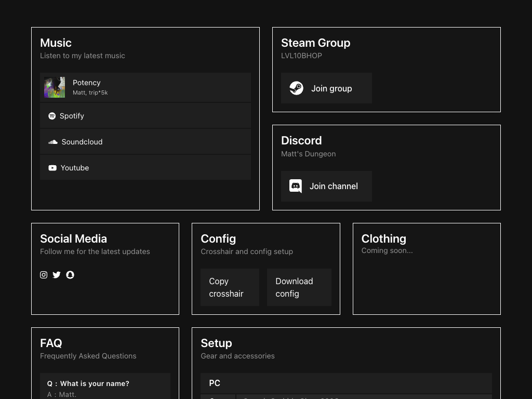Click the Steam logo icon
Image resolution: width=532 pixels, height=399 pixels.
coord(297,88)
